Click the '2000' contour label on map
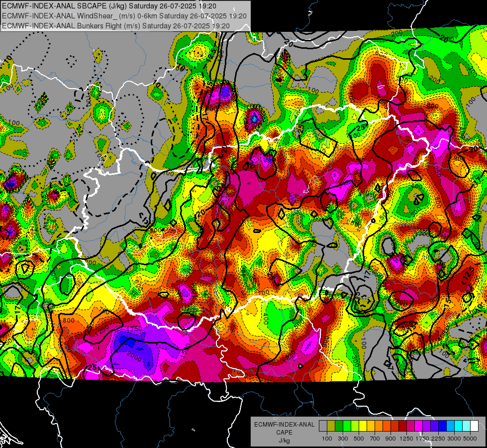The height and width of the screenshot is (448, 487). [x=134, y=357]
